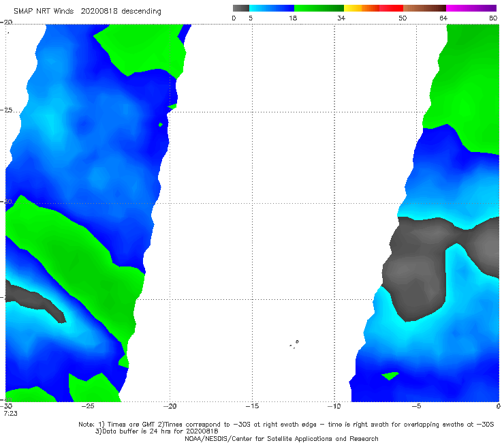Image resolution: width=504 pixels, height=443 pixels.
Task: Click the "-5" longitude label on bottom axis
Action: 416,406
